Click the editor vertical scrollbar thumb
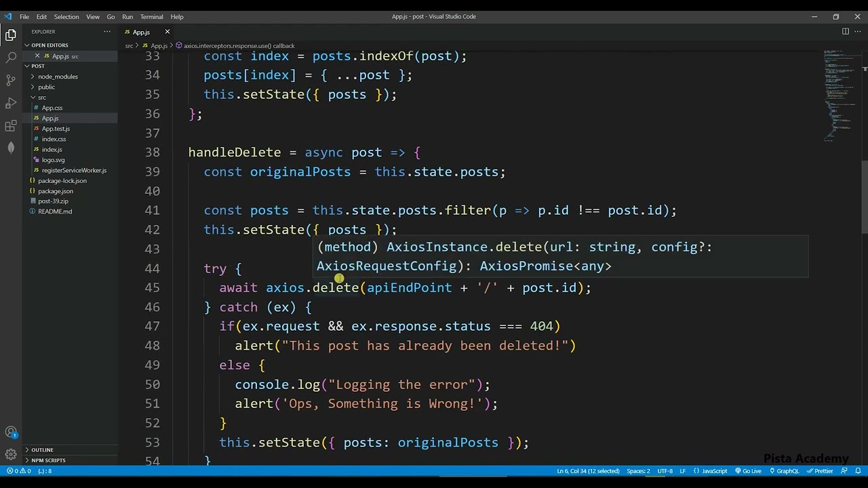 point(865,197)
